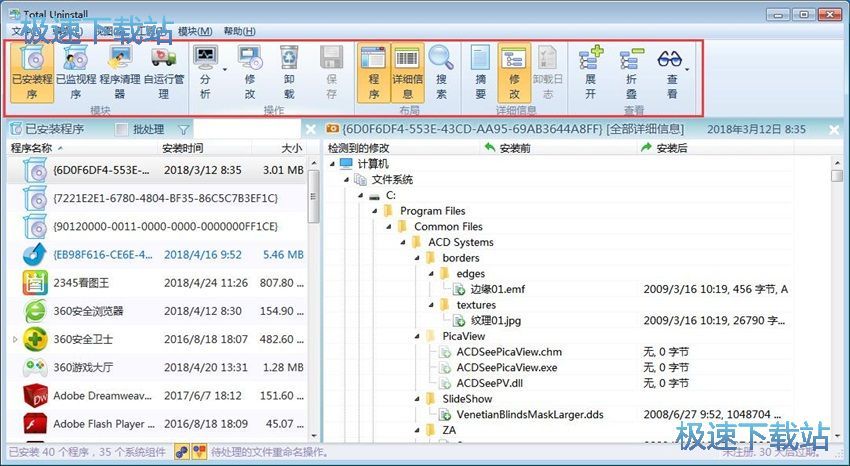
Task: Toggle the 程序 layout button
Action: coord(374,73)
